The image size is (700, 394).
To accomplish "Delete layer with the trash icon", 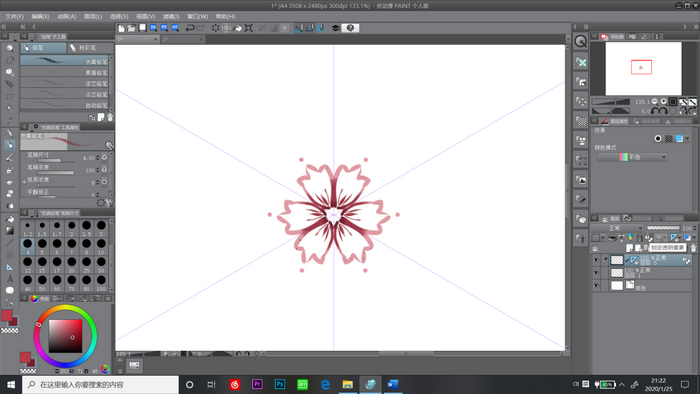I will 693,248.
